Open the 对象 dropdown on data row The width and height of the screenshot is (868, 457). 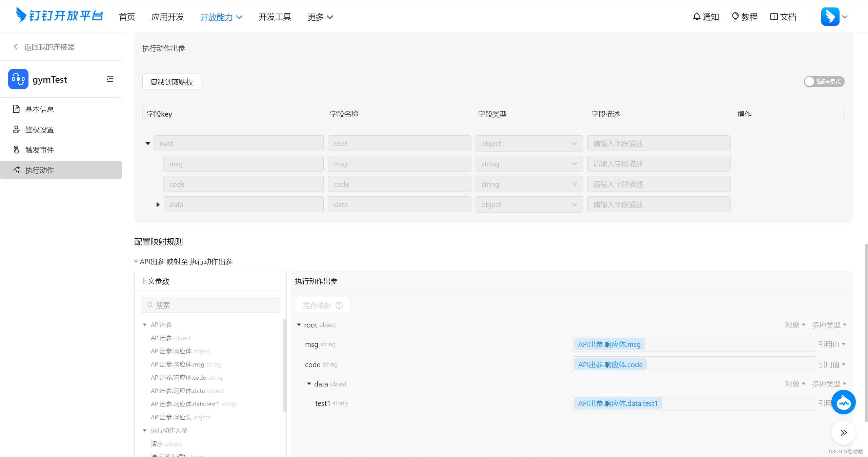(795, 384)
